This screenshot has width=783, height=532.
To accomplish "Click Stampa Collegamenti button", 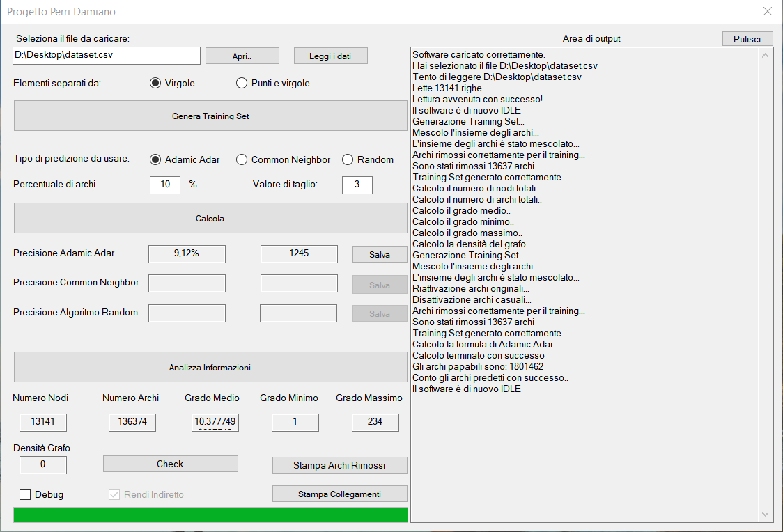I will 339,494.
